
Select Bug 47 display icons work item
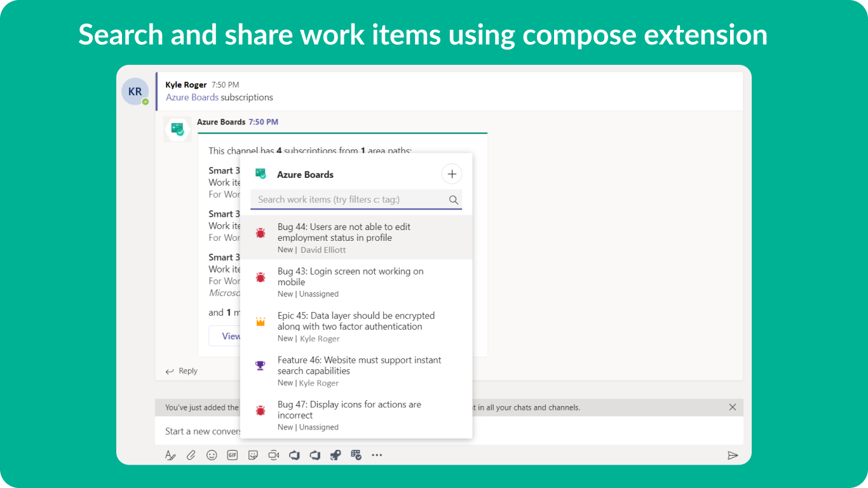[x=356, y=416]
